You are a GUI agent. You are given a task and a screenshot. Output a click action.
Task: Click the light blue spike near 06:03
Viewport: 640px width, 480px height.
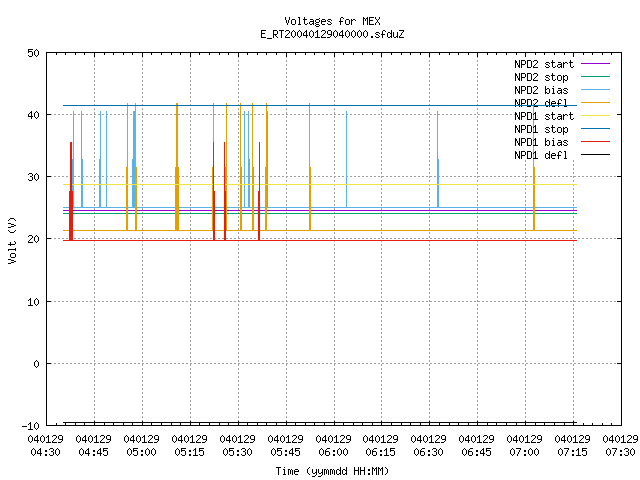click(347, 159)
